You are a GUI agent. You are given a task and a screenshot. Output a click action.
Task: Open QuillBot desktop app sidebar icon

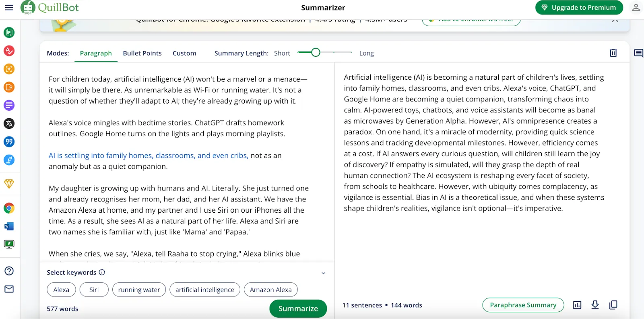point(9,244)
